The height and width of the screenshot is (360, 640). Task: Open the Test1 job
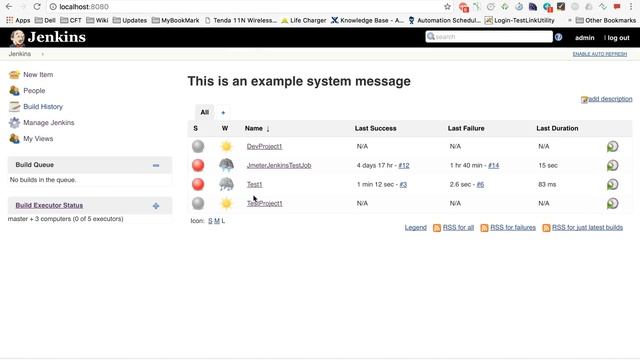coord(254,184)
